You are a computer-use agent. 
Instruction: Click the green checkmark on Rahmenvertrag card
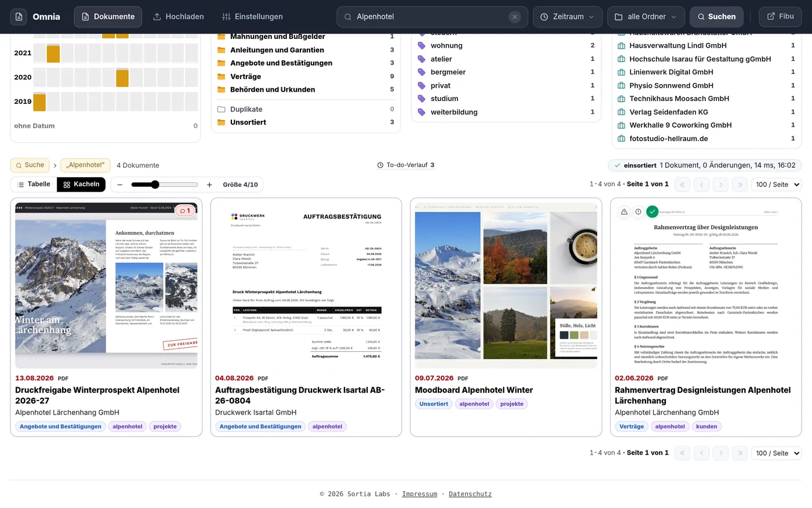(652, 212)
